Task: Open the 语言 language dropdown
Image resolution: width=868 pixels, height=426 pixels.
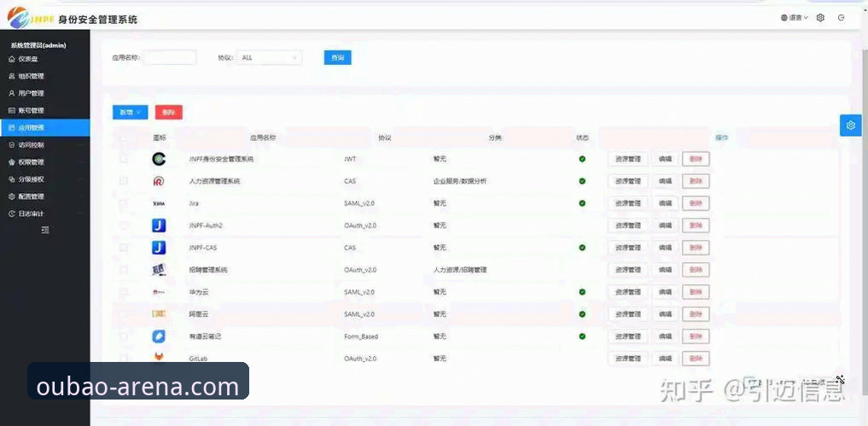Action: tap(795, 18)
